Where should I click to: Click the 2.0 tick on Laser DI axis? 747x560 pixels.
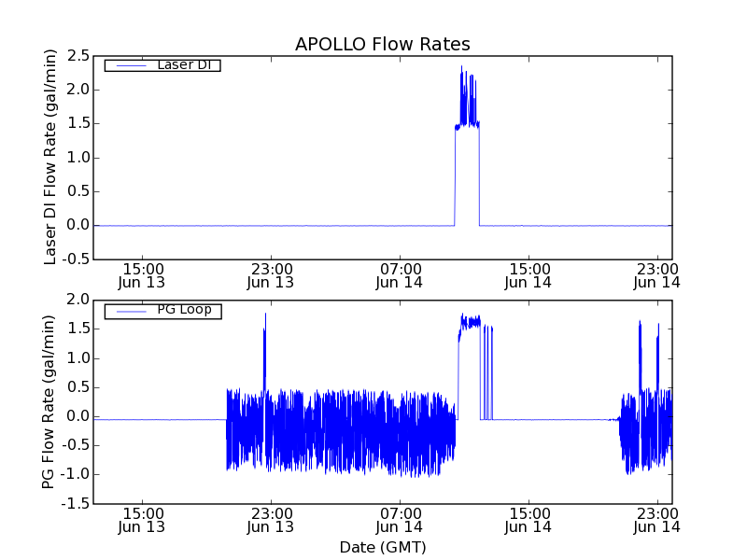pyautogui.click(x=78, y=90)
